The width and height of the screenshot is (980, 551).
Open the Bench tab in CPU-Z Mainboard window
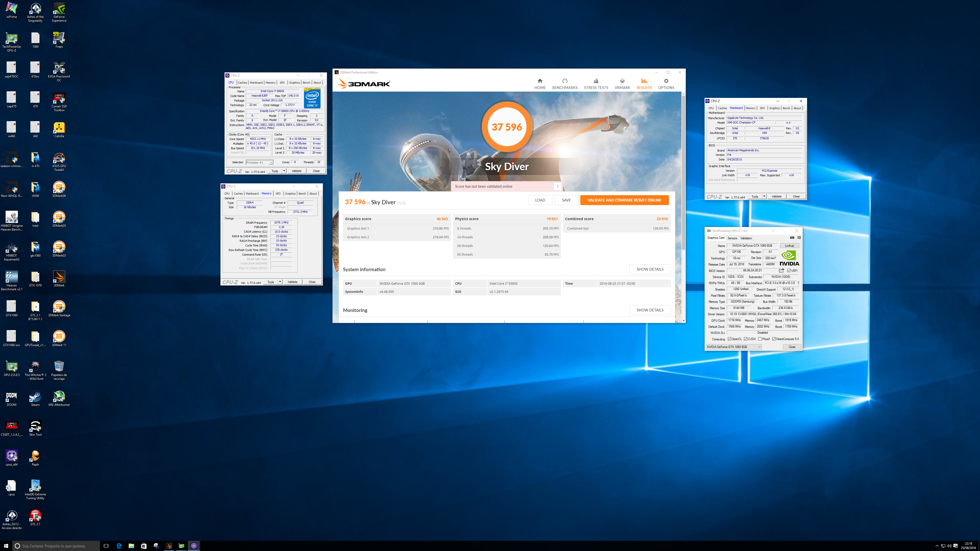tap(786, 108)
